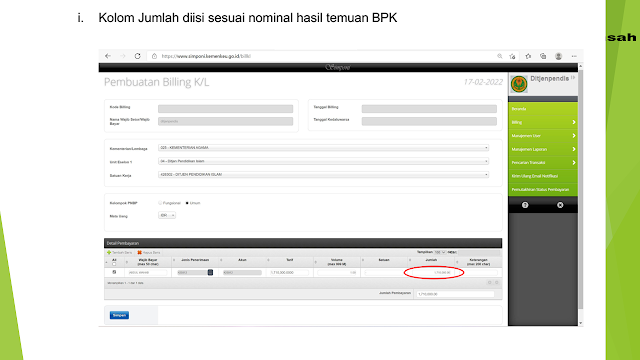Click the site info icon before the URL

pyautogui.click(x=154, y=56)
